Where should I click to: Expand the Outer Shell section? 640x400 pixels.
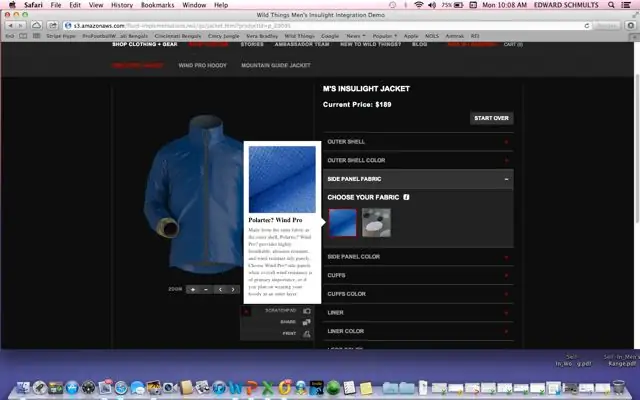pos(418,142)
